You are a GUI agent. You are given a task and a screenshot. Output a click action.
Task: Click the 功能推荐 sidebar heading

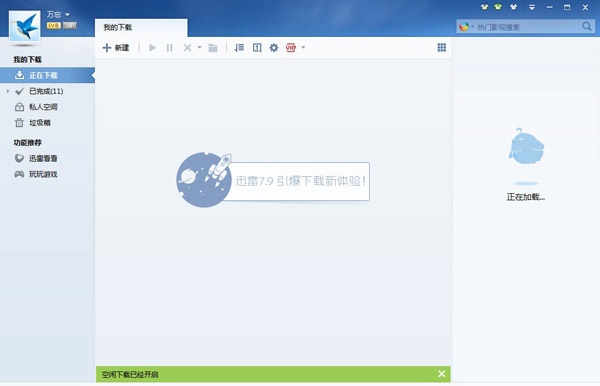[x=28, y=143]
